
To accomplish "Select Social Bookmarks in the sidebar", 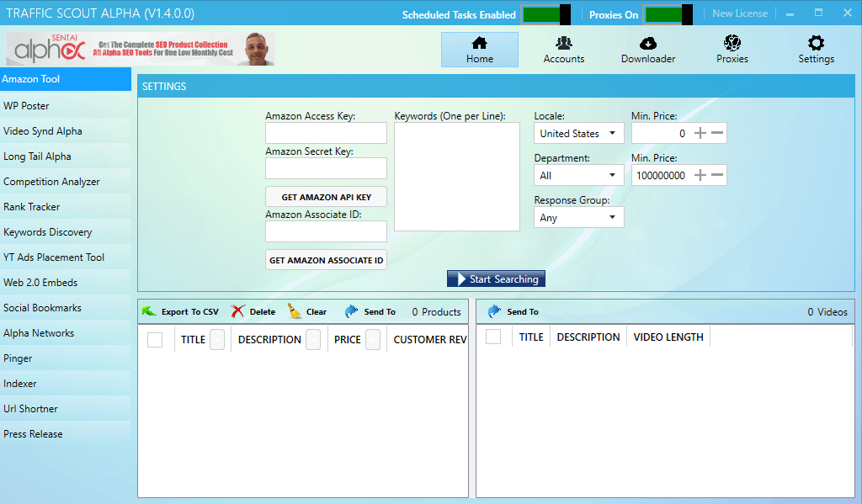I will pos(66,308).
